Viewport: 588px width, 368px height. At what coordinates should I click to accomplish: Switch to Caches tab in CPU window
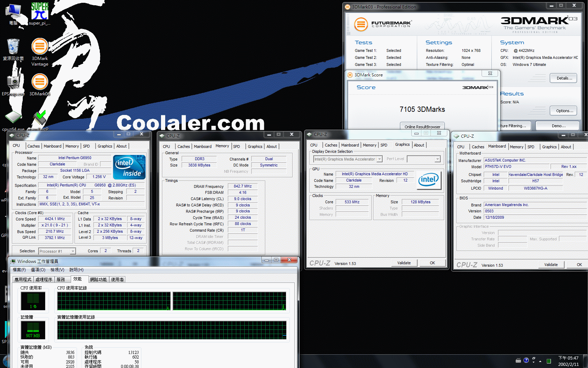pos(34,146)
